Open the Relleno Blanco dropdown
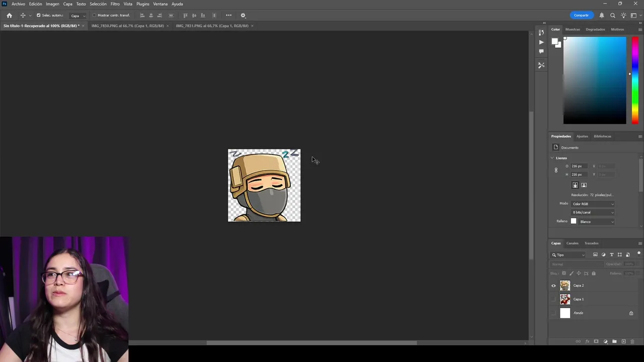This screenshot has width=644, height=362. (596, 221)
